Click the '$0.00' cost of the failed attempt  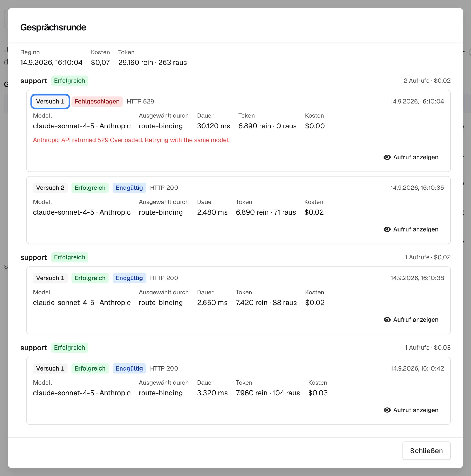tap(315, 126)
